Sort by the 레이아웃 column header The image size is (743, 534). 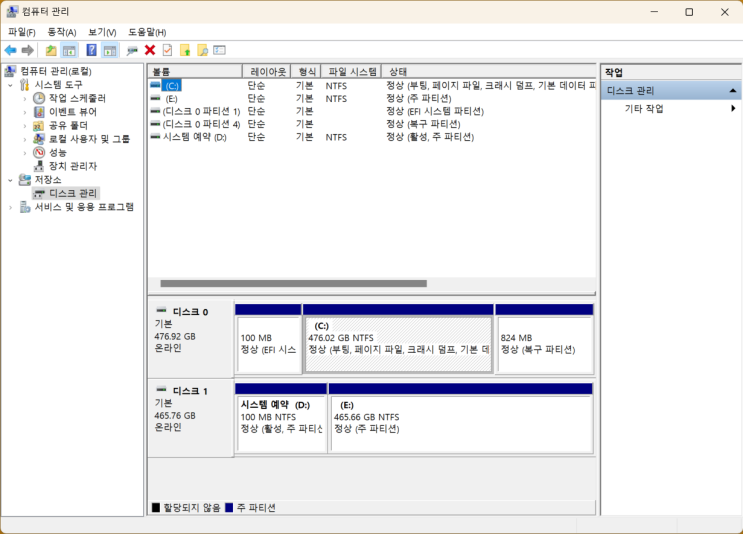tap(267, 72)
